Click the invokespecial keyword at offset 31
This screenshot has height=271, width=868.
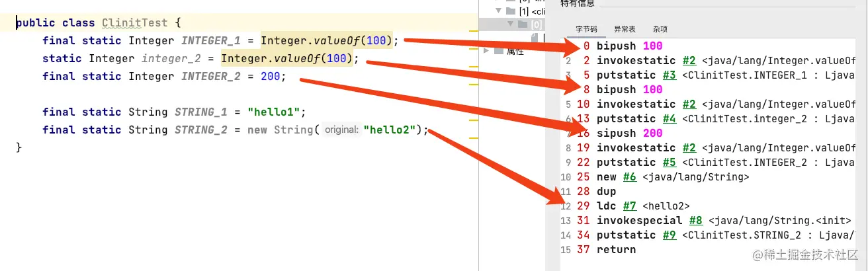tap(639, 221)
